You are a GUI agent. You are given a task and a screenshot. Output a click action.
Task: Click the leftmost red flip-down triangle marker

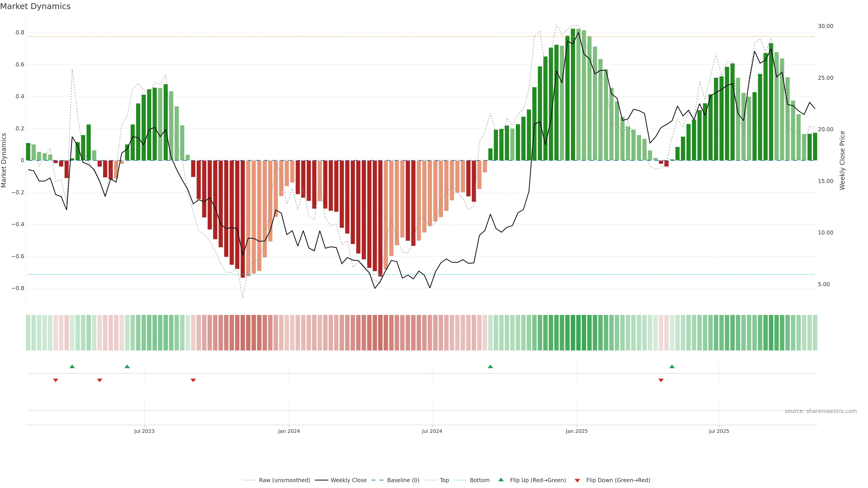tap(56, 380)
